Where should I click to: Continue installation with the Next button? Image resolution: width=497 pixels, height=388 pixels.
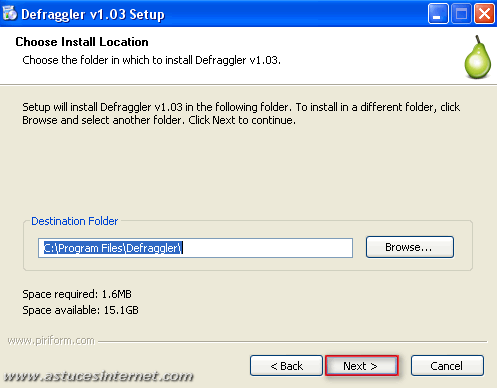(x=362, y=366)
